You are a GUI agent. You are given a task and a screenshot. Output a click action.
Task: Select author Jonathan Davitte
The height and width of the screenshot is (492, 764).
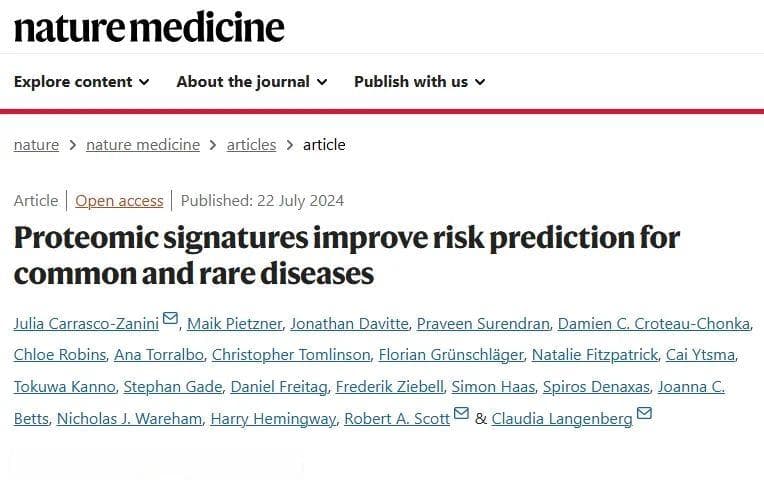pos(349,323)
